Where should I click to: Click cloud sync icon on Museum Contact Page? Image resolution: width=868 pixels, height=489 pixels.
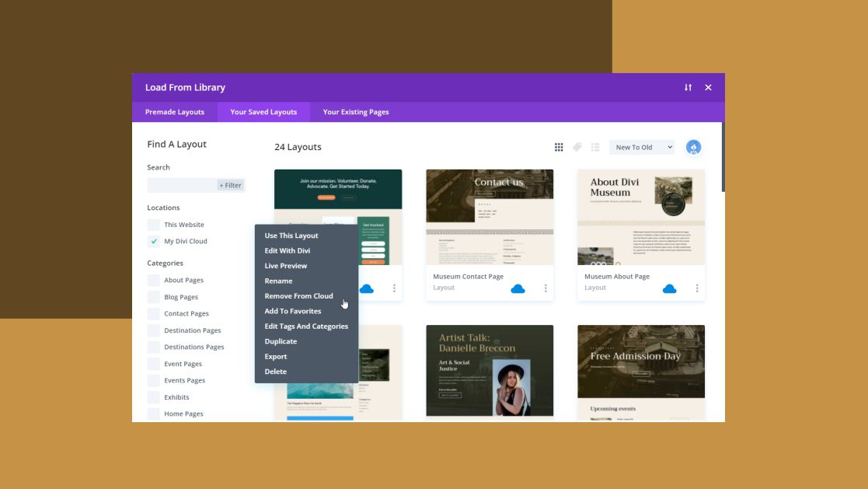[517, 287]
